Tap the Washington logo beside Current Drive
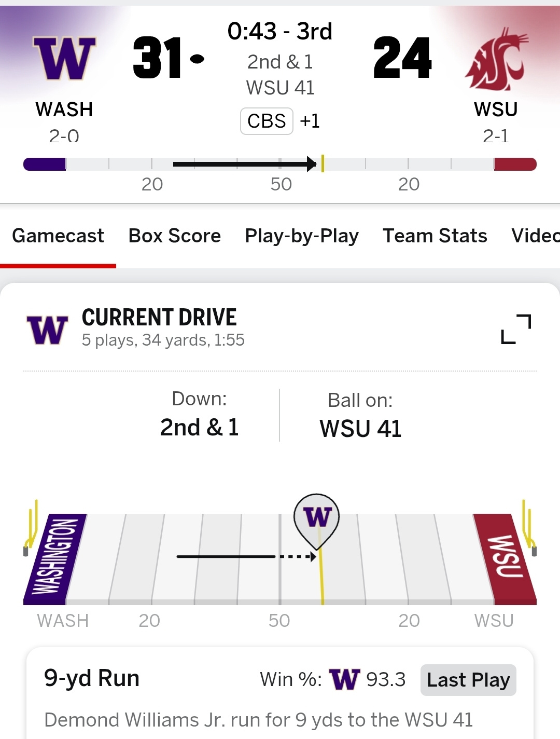560x739 pixels. [x=47, y=330]
